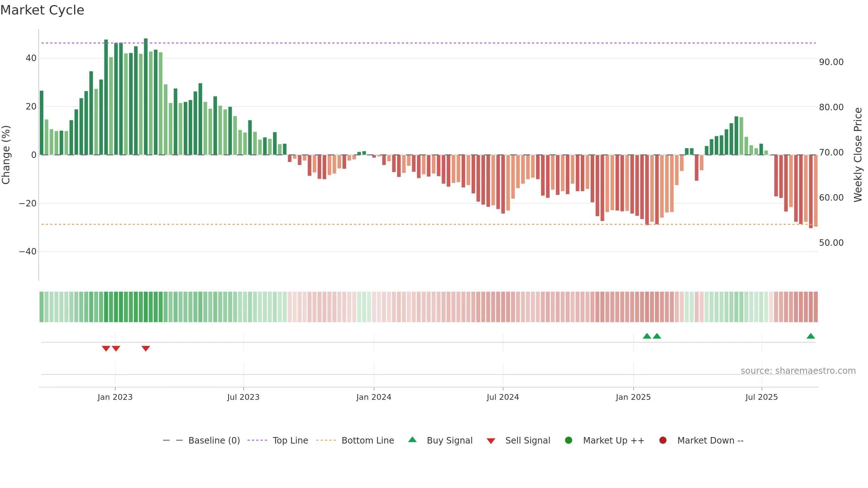Click the Market Cycle chart title
The width and height of the screenshot is (868, 488).
pyautogui.click(x=42, y=10)
